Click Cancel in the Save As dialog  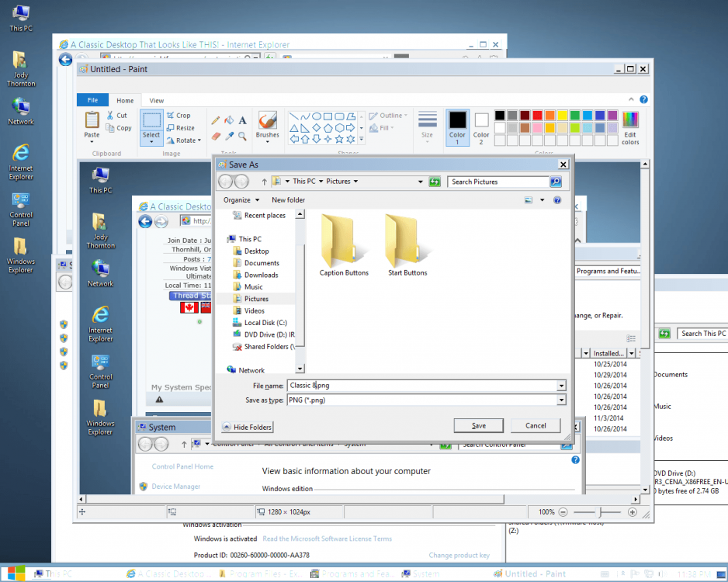click(536, 425)
